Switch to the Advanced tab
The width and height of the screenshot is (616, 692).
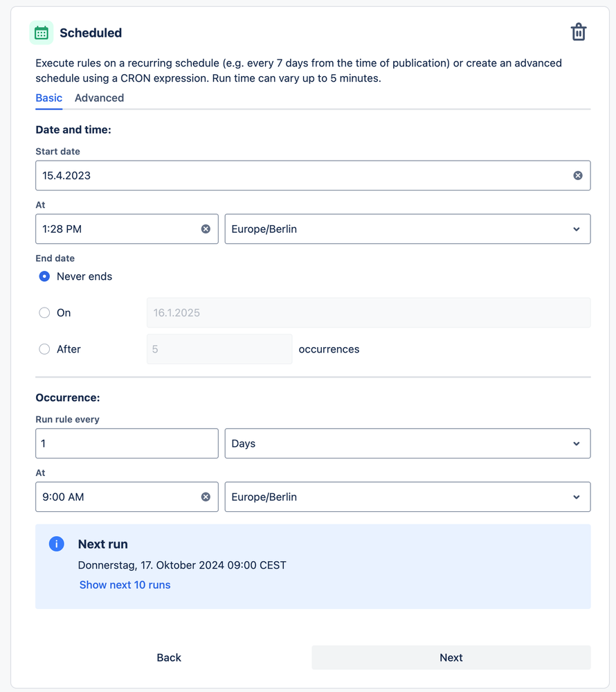[99, 98]
